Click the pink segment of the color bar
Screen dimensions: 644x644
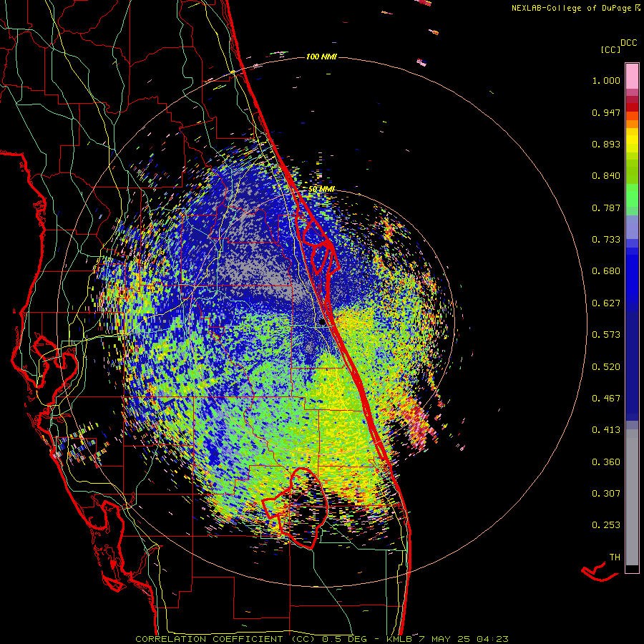point(632,76)
